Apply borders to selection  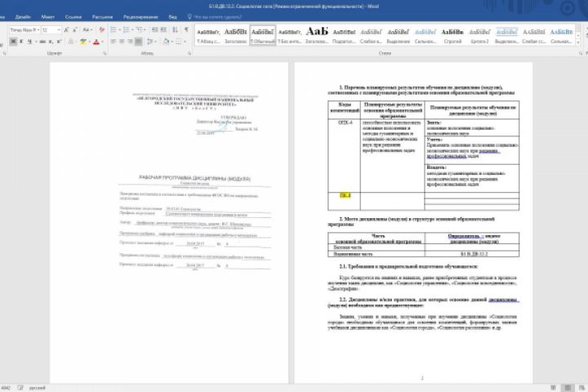click(x=179, y=42)
